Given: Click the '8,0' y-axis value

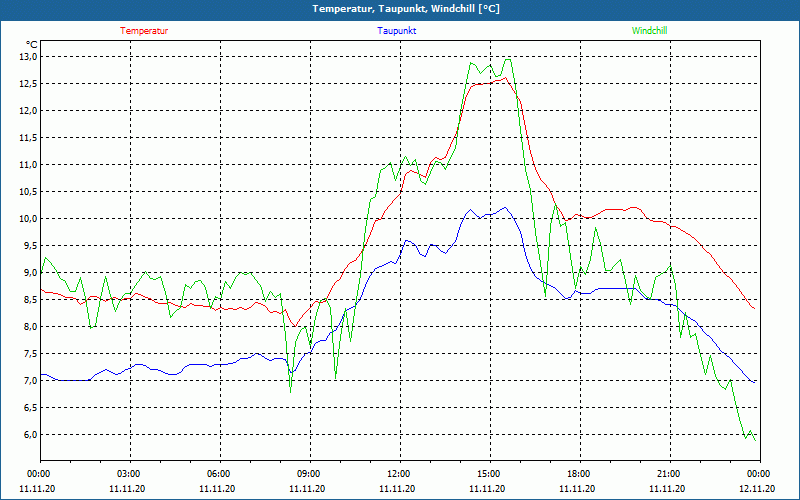Looking at the screenshot, I should (x=30, y=327).
